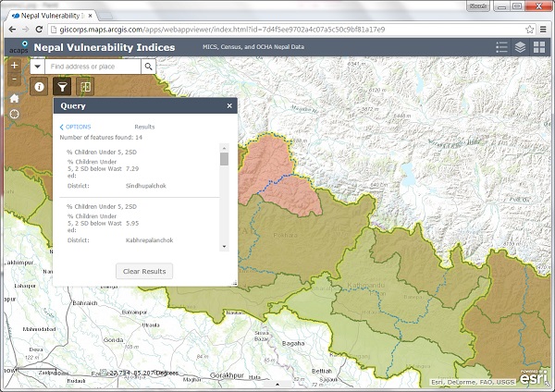Close the Query panel

(x=229, y=106)
